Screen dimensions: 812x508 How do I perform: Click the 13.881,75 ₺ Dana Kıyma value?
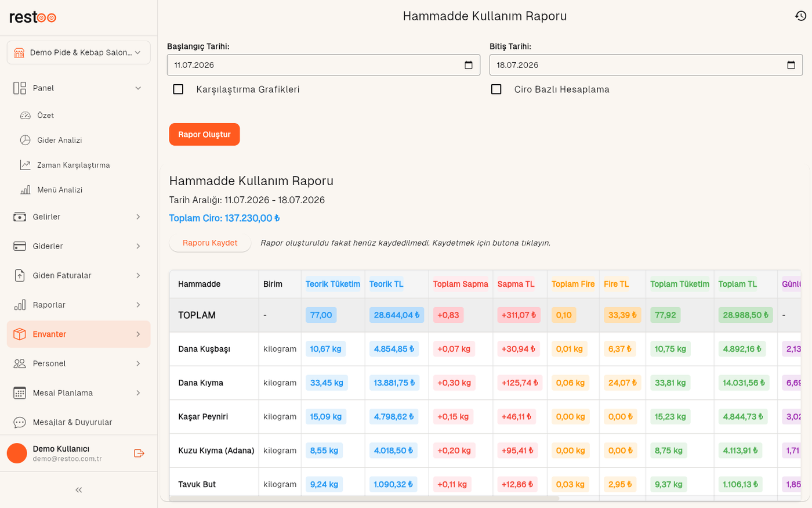[x=394, y=383]
